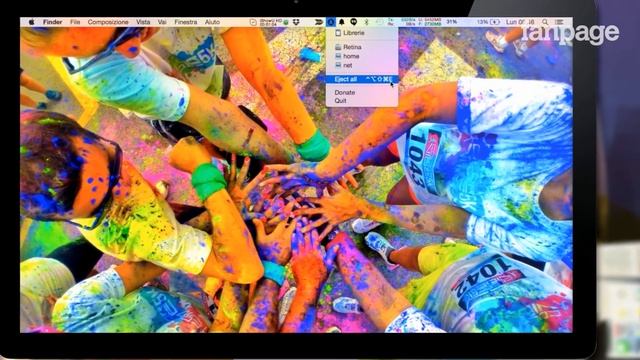Open the Composizione menu
Viewport: 640px width, 360px height.
pos(108,22)
